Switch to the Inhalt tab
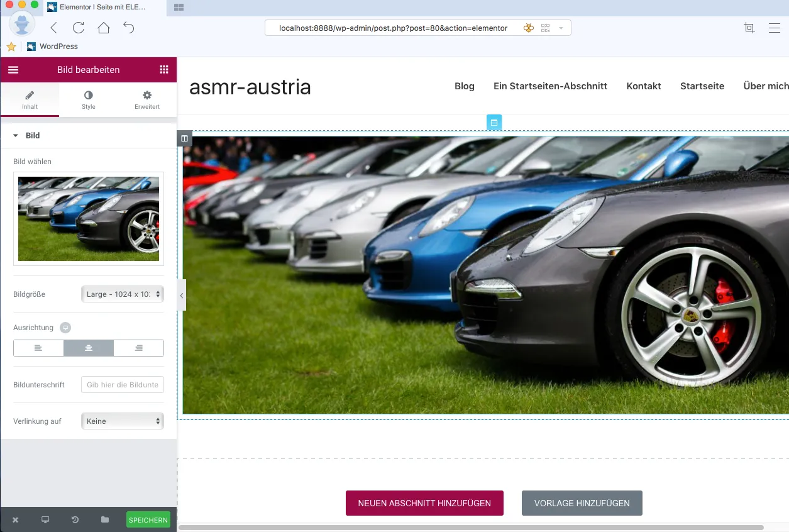Viewport: 789px width, 532px height. [x=30, y=100]
